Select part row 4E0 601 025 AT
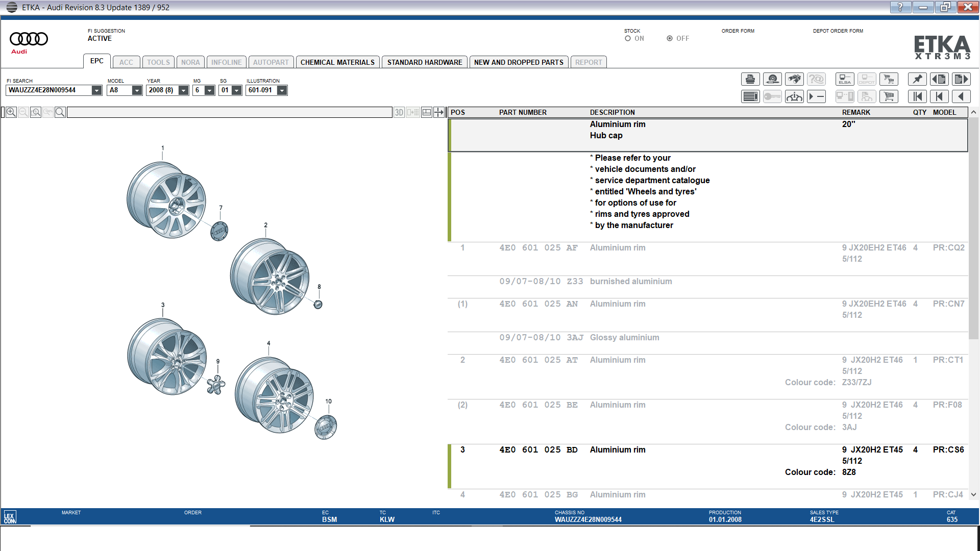 tap(707, 377)
